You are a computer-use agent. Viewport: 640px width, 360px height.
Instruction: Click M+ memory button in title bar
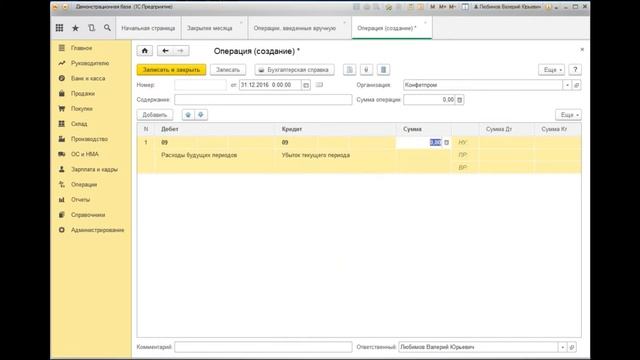(442, 7)
